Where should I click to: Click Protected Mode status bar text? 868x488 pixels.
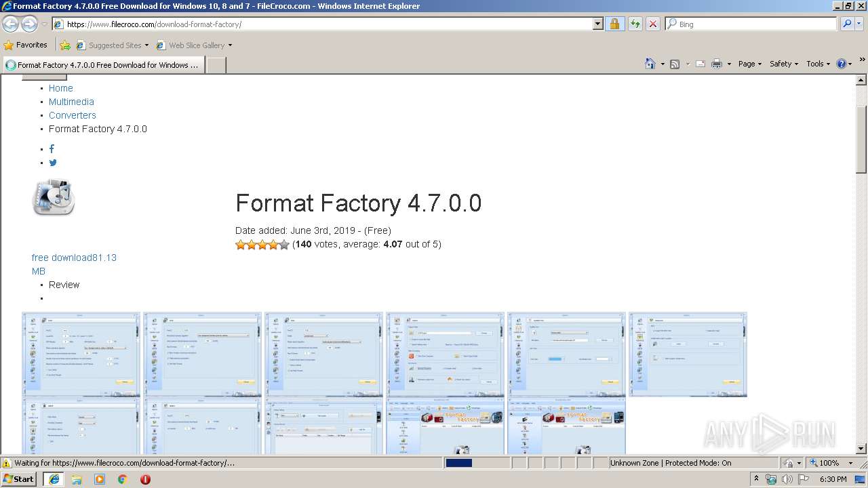tap(698, 463)
